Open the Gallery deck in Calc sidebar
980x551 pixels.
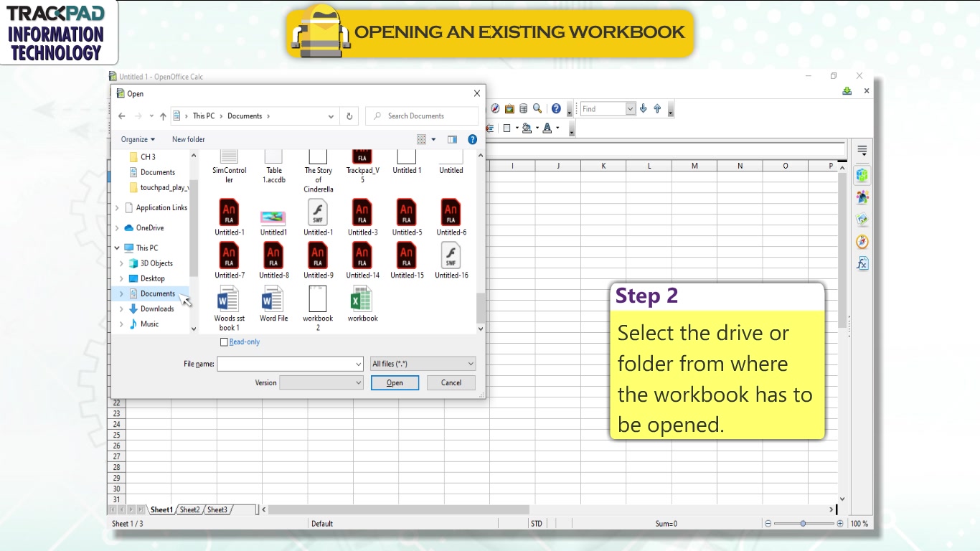pos(862,220)
